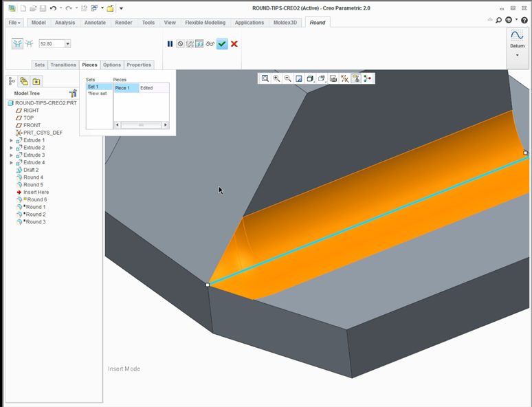The image size is (532, 407).
Task: Toggle attached preview mode
Action: pyautogui.click(x=199, y=44)
